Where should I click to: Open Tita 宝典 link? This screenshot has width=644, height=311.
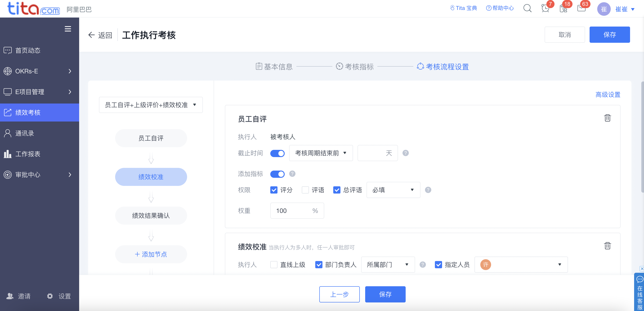pos(463,8)
